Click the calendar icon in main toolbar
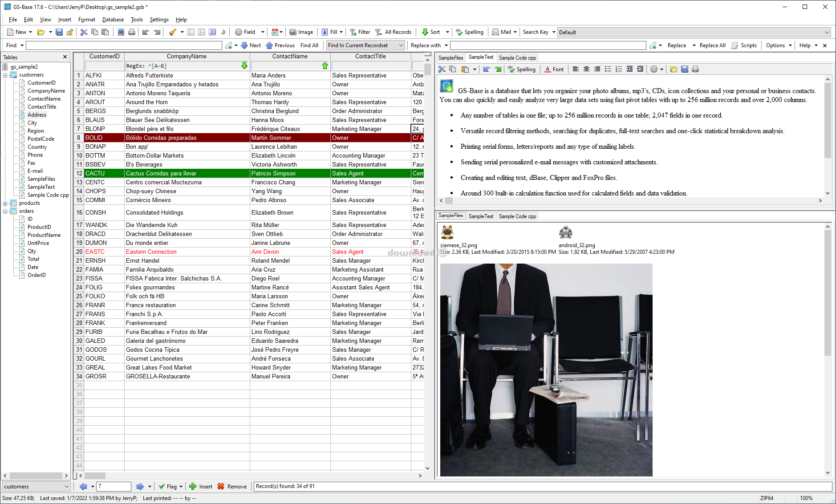836x504 pixels. pos(275,32)
